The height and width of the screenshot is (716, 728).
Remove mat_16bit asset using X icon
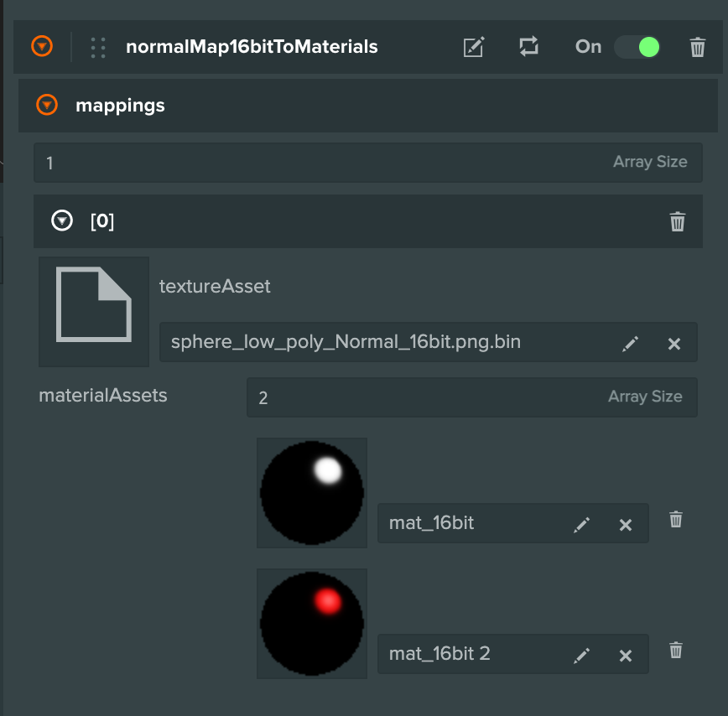click(625, 524)
